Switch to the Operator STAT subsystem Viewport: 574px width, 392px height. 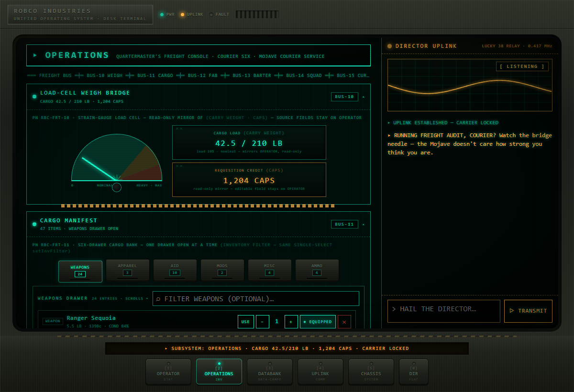[168, 371]
